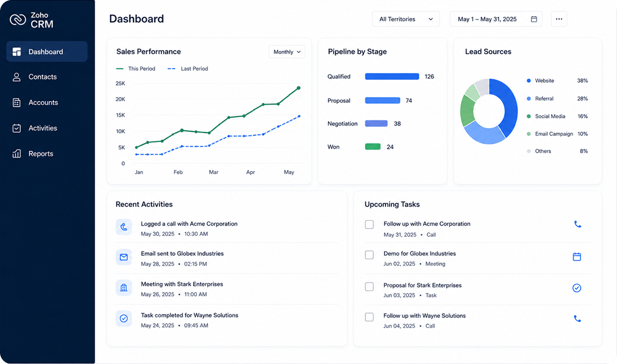Click the Zoho CRM logo icon
The width and height of the screenshot is (617, 364).
coord(18,19)
